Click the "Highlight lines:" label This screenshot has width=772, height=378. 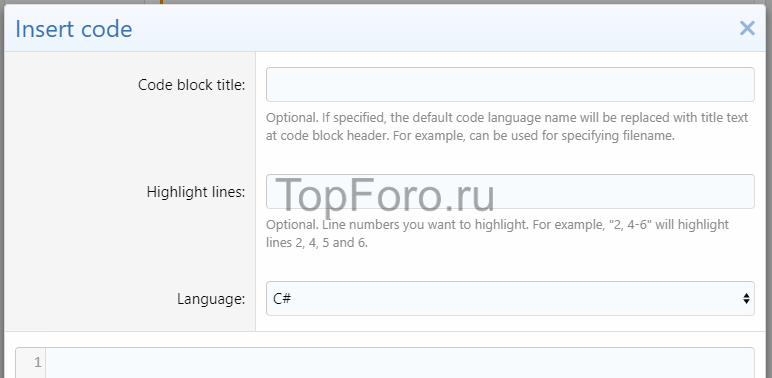tap(196, 192)
